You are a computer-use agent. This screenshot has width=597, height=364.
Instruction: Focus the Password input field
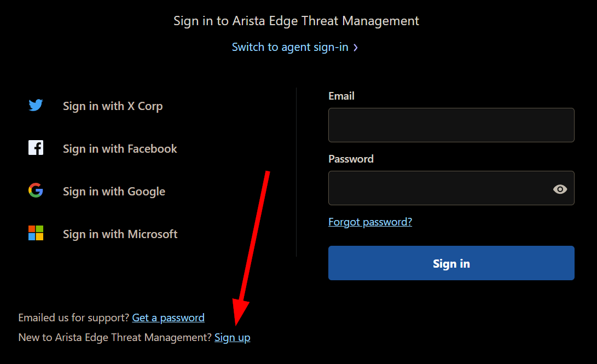coord(438,188)
